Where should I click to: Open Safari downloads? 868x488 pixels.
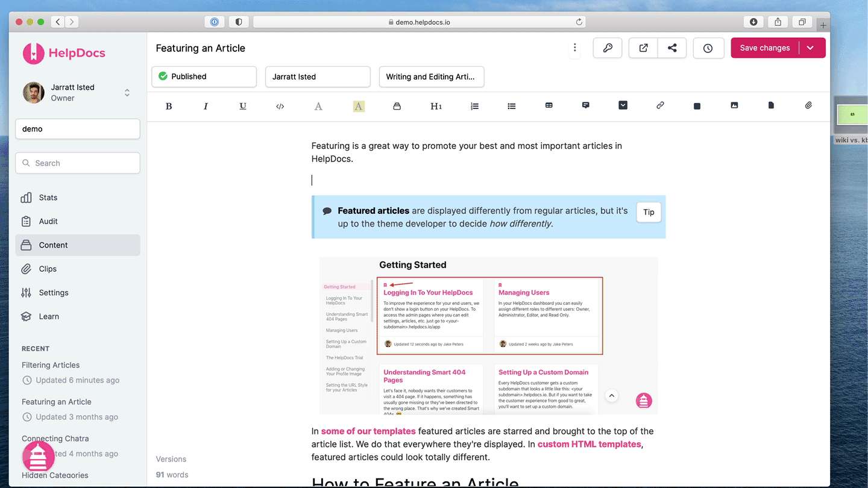[753, 22]
